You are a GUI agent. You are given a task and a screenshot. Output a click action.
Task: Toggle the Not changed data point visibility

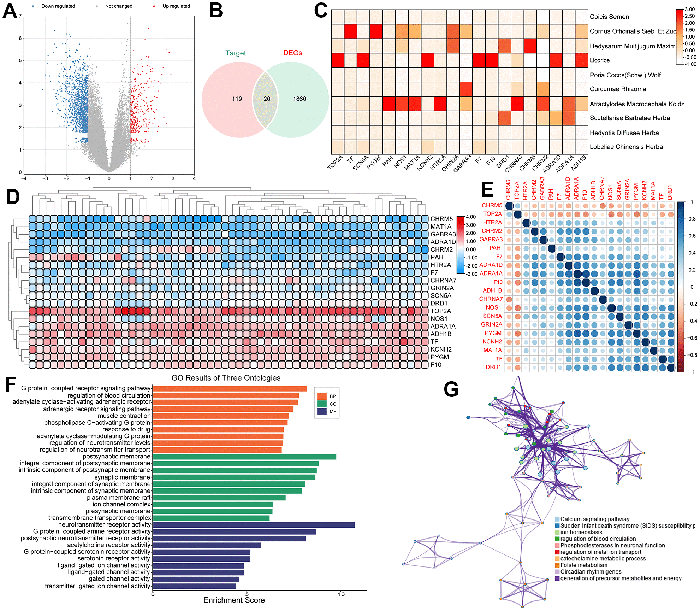(x=93, y=6)
